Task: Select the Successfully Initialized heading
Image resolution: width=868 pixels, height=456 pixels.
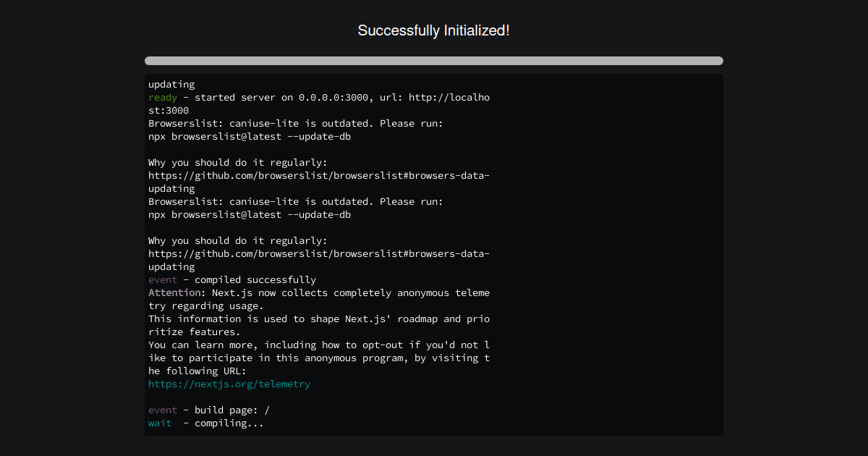Action: point(433,30)
